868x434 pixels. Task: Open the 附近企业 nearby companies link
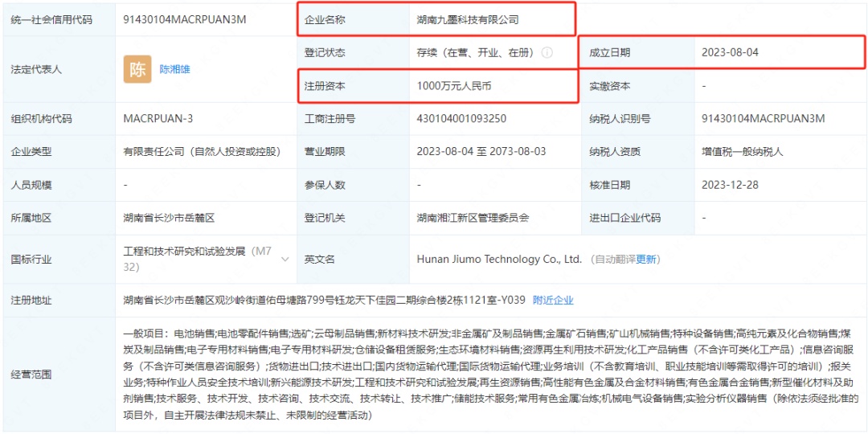[x=553, y=301]
